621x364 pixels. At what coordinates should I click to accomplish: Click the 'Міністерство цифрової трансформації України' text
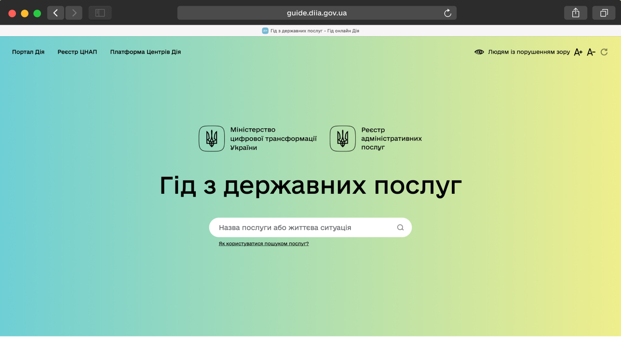point(273,139)
